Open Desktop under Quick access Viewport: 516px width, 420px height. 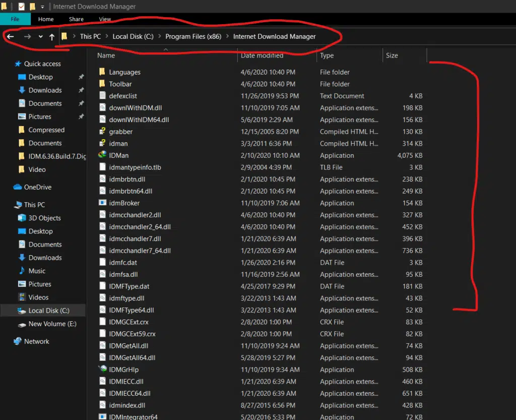pyautogui.click(x=40, y=77)
